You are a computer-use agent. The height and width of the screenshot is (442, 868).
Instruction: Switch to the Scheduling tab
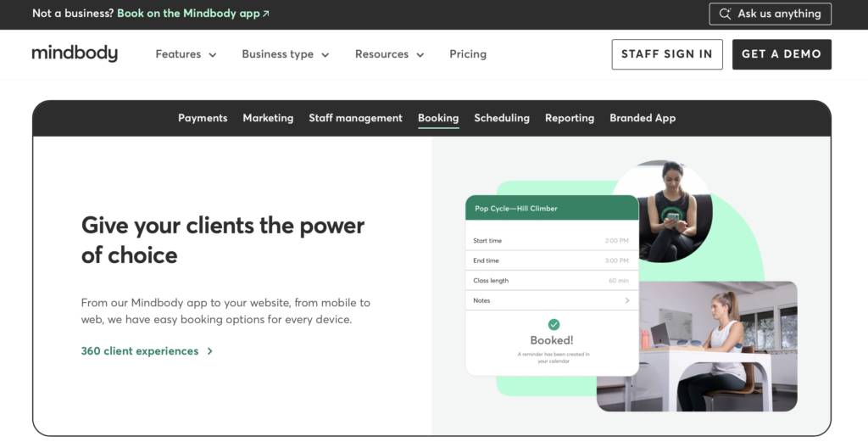(502, 118)
